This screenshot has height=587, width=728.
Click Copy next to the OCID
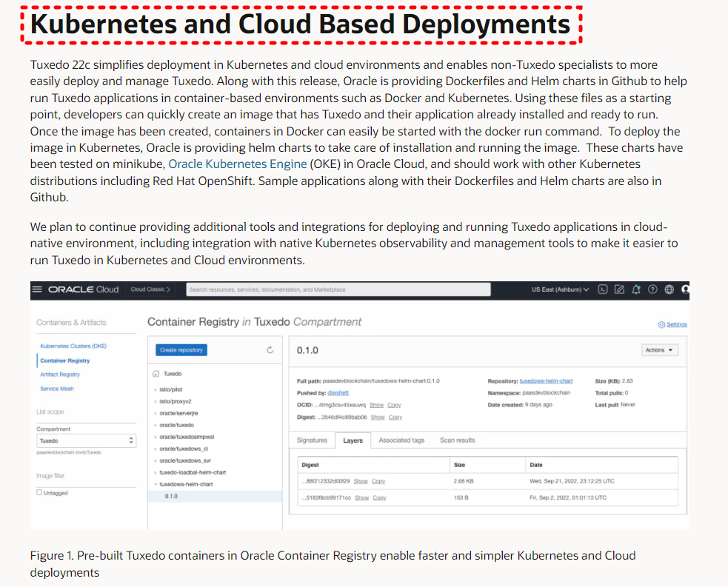(394, 405)
